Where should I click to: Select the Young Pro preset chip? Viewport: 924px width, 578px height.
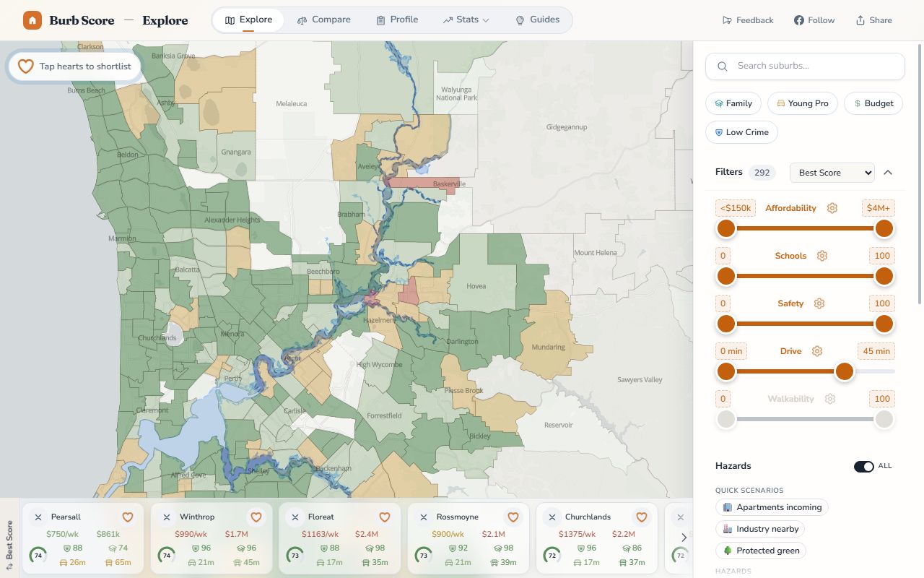tap(802, 103)
